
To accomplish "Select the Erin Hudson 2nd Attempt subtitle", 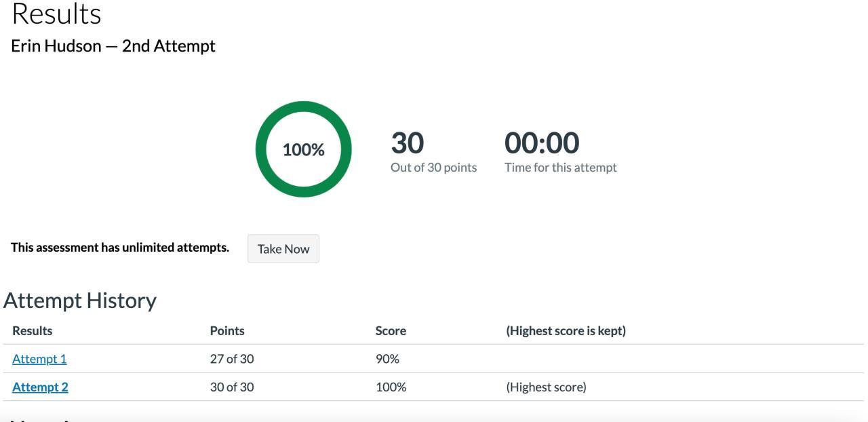I will click(113, 46).
